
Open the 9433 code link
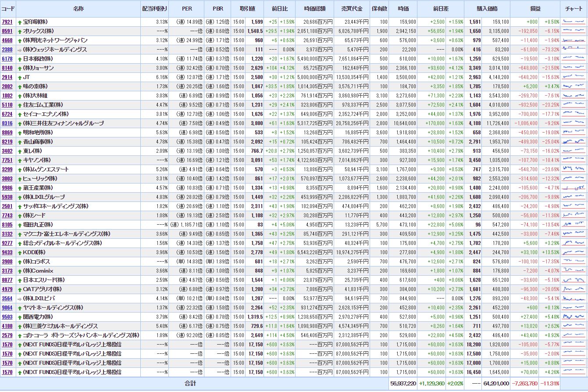coord(7,252)
